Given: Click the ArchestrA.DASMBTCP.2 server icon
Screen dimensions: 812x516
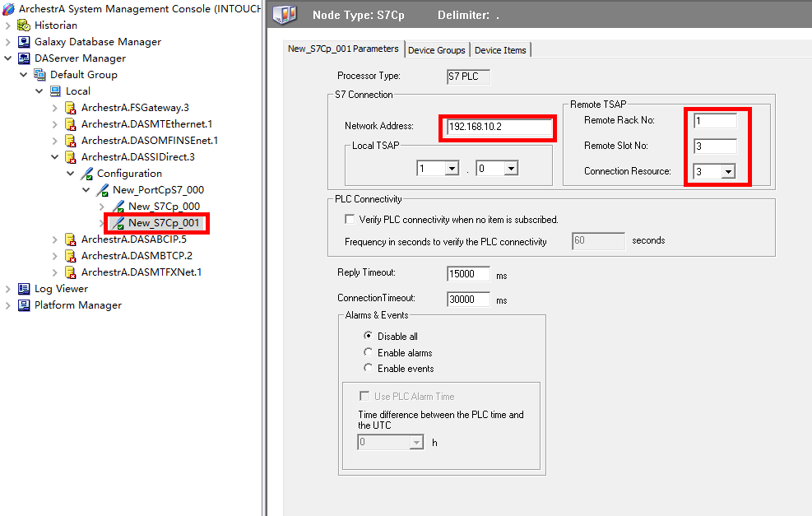Looking at the screenshot, I should point(71,256).
